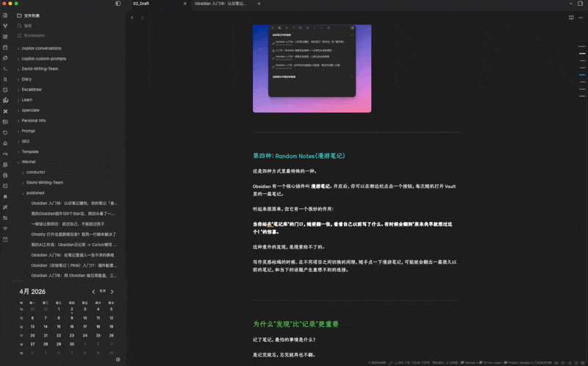The height and width of the screenshot is (366, 588).
Task: Click the blue highlighted minimap outline marker
Action: [582, 75]
